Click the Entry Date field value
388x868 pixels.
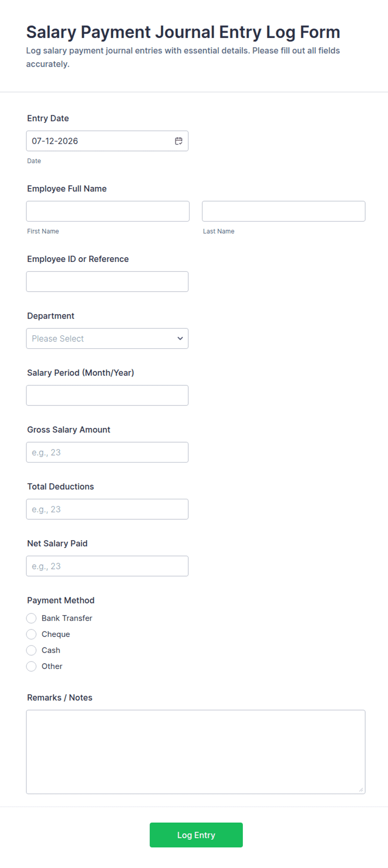[55, 141]
